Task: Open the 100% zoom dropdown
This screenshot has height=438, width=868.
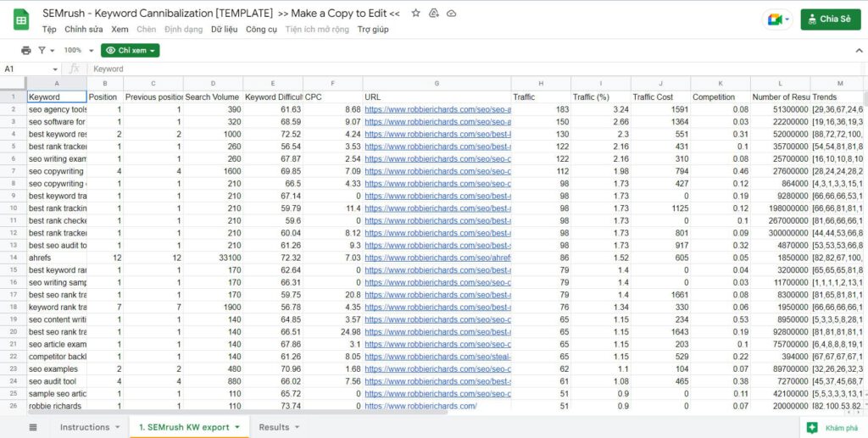Action: (79, 50)
